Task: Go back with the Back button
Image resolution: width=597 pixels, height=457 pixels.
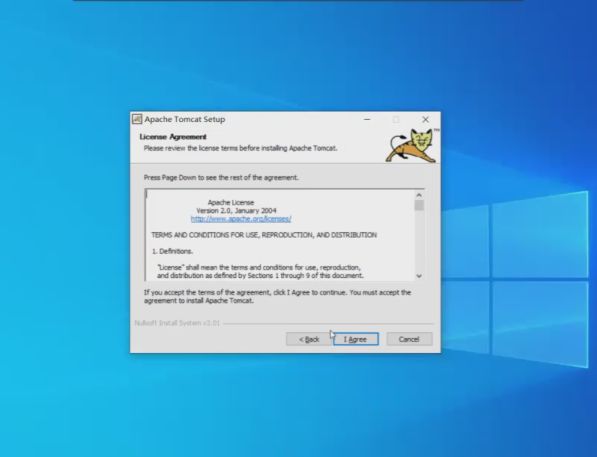Action: tap(309, 339)
